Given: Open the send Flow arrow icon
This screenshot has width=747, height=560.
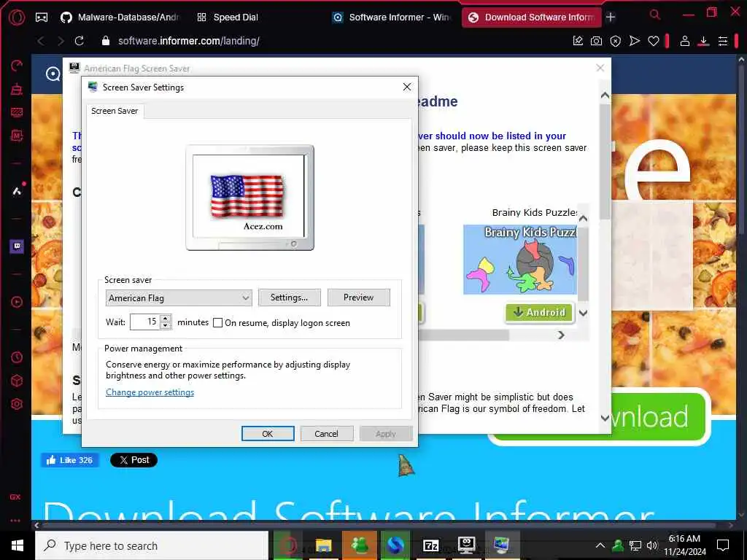Looking at the screenshot, I should pos(635,41).
